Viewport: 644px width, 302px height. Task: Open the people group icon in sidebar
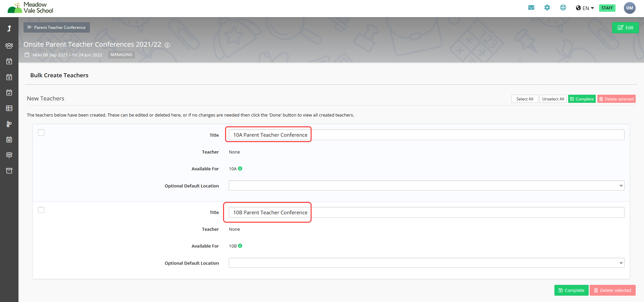pyautogui.click(x=9, y=46)
